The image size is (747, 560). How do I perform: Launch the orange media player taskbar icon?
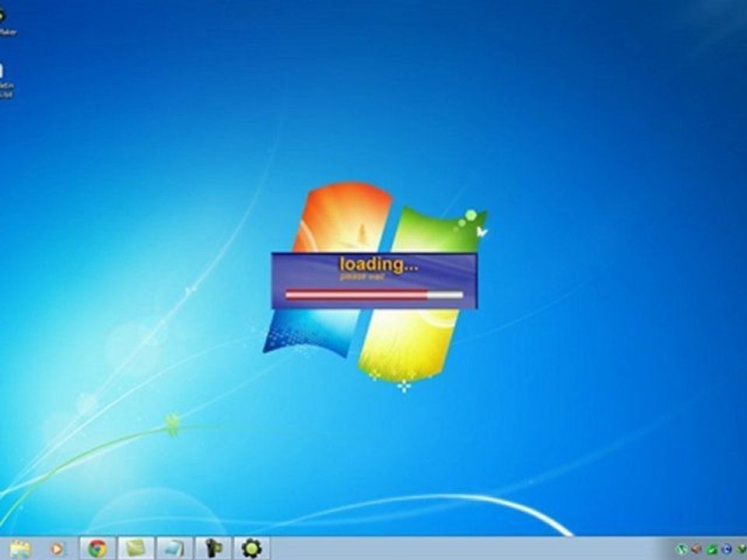(x=57, y=549)
